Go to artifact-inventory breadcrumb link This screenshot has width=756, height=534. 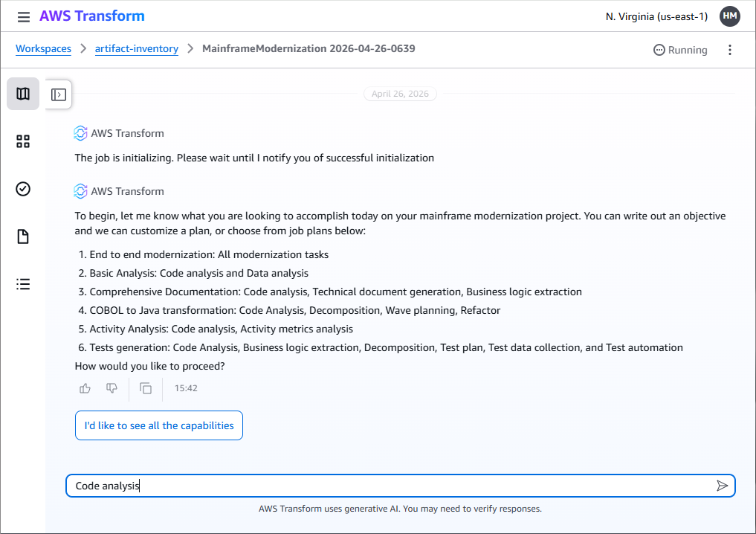point(137,49)
